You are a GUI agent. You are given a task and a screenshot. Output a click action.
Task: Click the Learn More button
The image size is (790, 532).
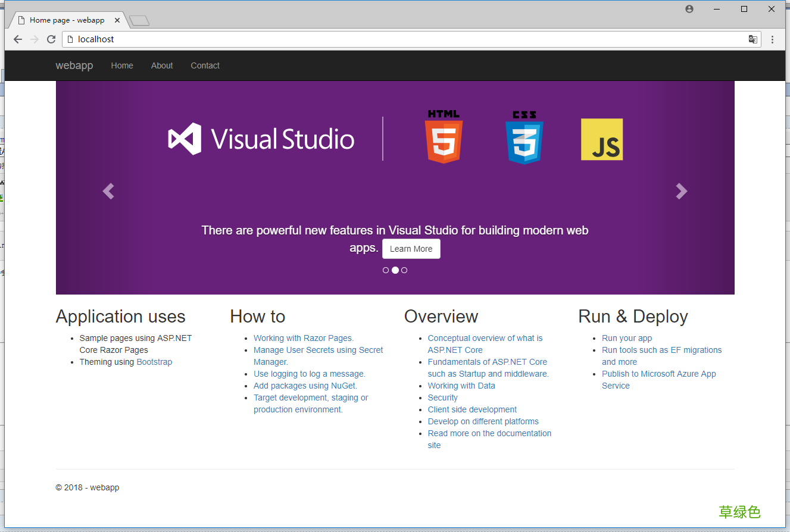[x=411, y=248]
